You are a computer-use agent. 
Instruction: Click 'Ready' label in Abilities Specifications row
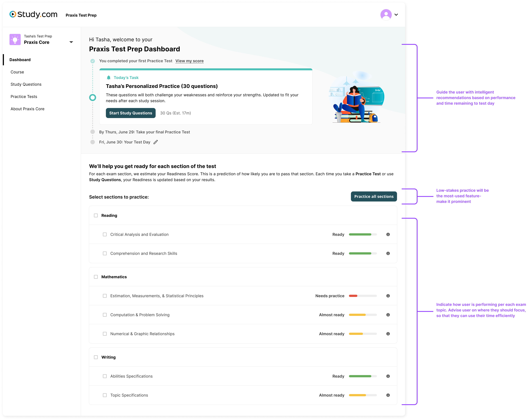(x=338, y=376)
